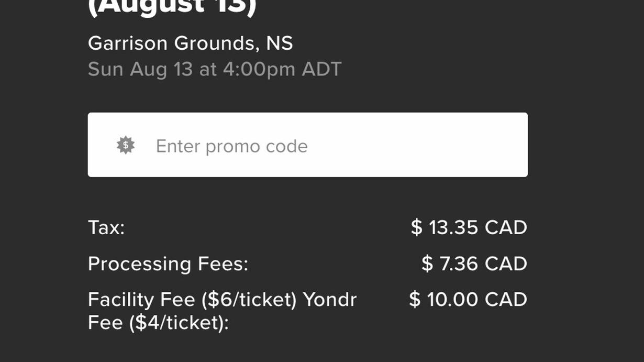This screenshot has width=644, height=362.
Task: Click the Facility Fee ($6/ticket) label
Action: 193,300
